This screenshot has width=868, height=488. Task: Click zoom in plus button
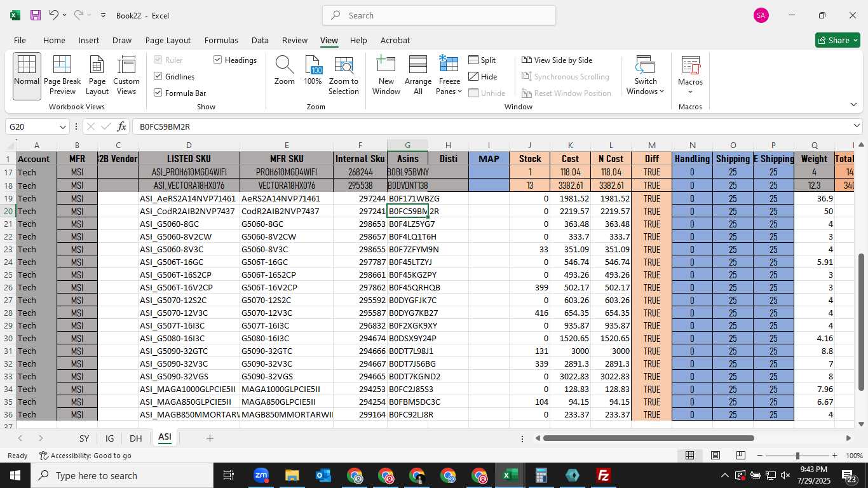pos(834,456)
